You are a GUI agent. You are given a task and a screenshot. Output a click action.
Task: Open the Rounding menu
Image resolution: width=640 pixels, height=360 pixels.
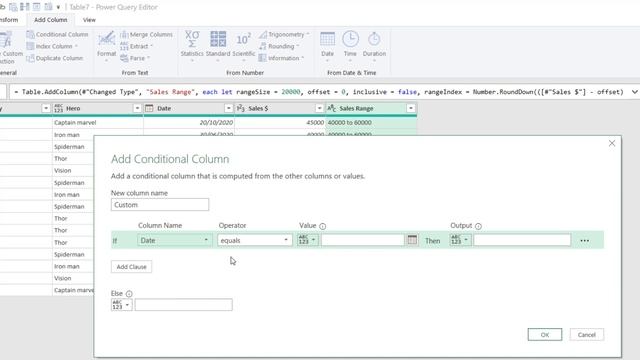point(279,46)
